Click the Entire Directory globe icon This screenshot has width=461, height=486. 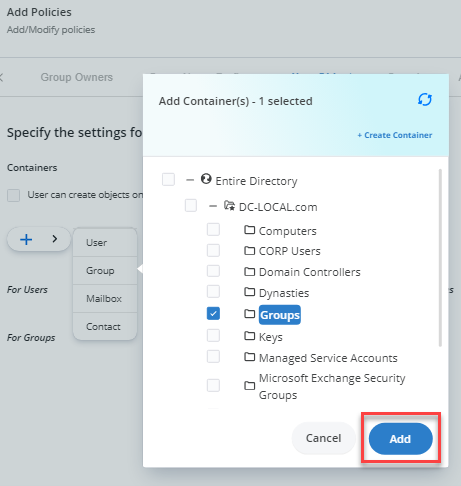point(206,179)
